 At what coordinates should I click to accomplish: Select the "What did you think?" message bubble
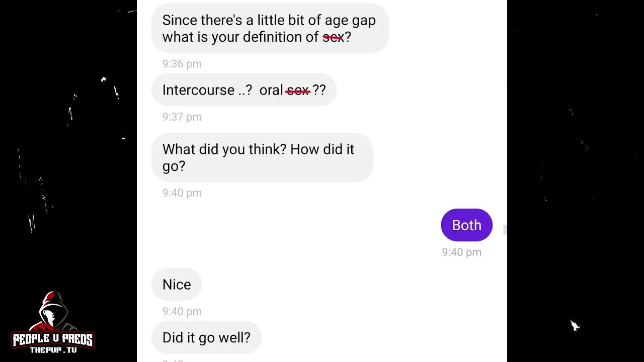tap(262, 157)
